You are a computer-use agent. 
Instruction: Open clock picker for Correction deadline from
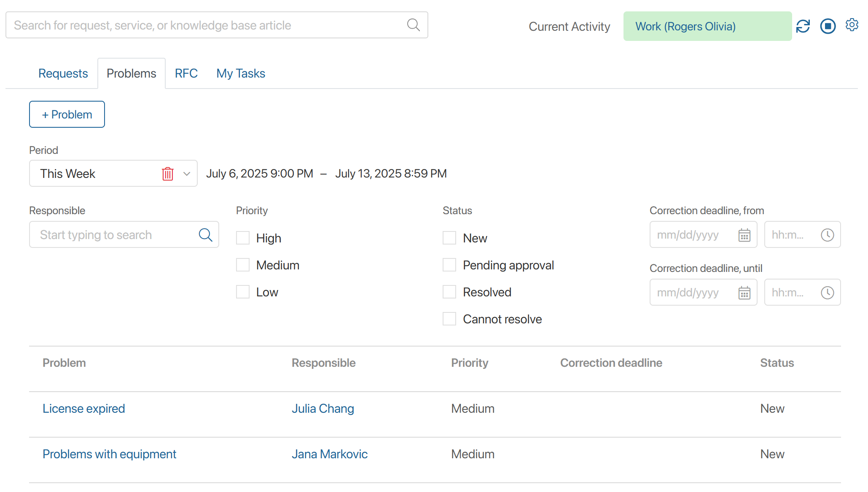(827, 235)
